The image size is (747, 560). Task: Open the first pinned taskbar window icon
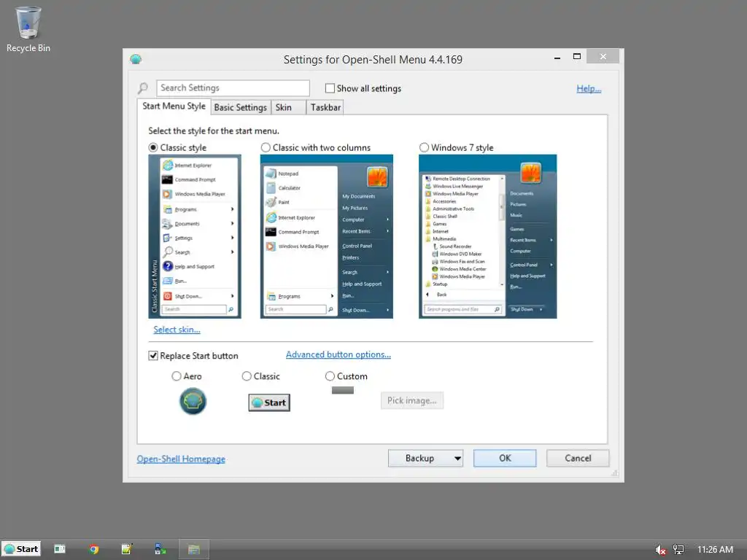pyautogui.click(x=60, y=549)
